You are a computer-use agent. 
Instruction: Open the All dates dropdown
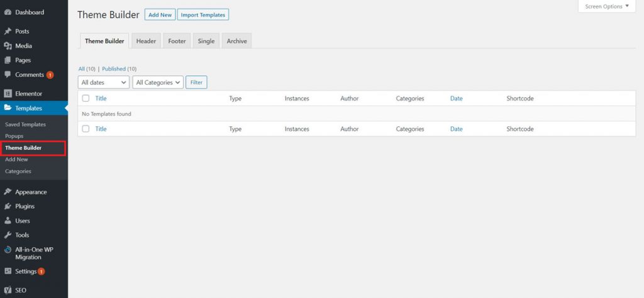pos(104,82)
